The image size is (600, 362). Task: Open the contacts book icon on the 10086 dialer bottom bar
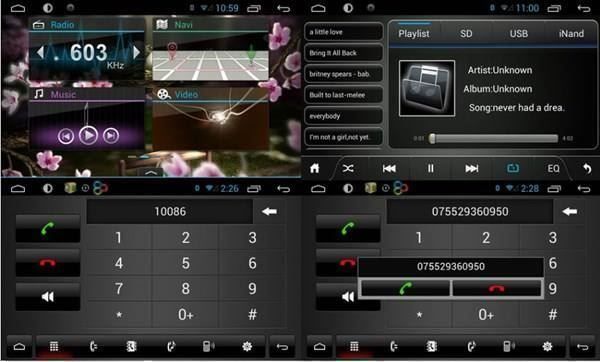131,347
